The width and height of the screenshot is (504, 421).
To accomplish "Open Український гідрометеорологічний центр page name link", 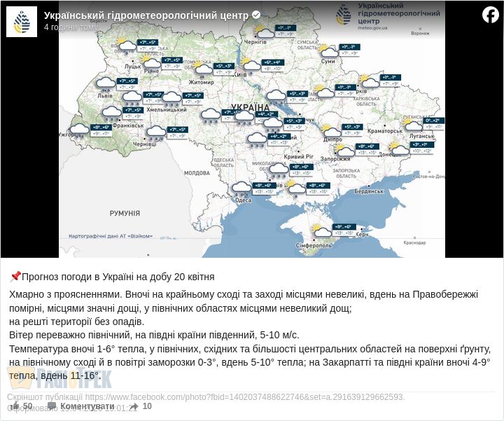I will [x=146, y=15].
